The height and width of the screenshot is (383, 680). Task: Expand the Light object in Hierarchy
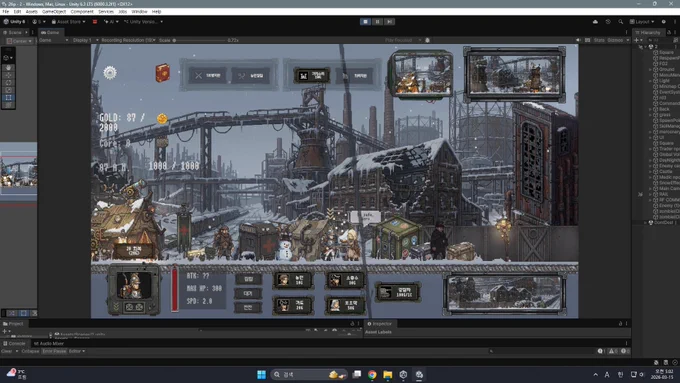[x=650, y=81]
